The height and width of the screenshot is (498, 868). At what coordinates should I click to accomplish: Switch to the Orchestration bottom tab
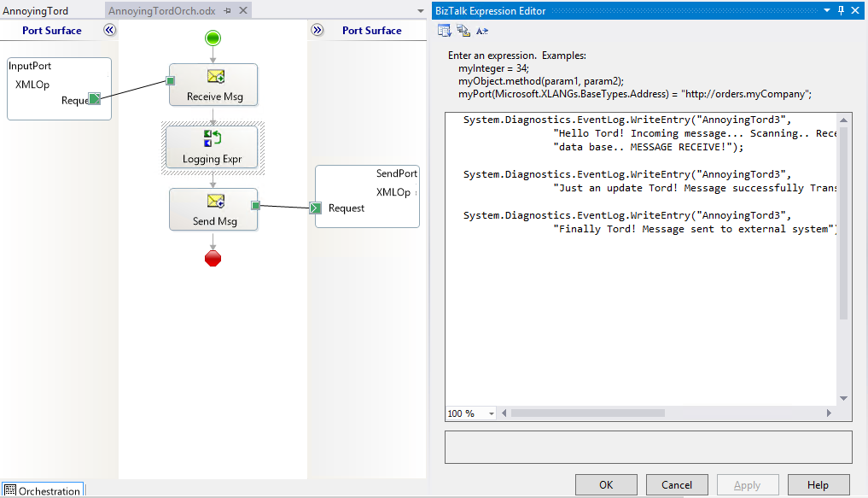[x=43, y=491]
